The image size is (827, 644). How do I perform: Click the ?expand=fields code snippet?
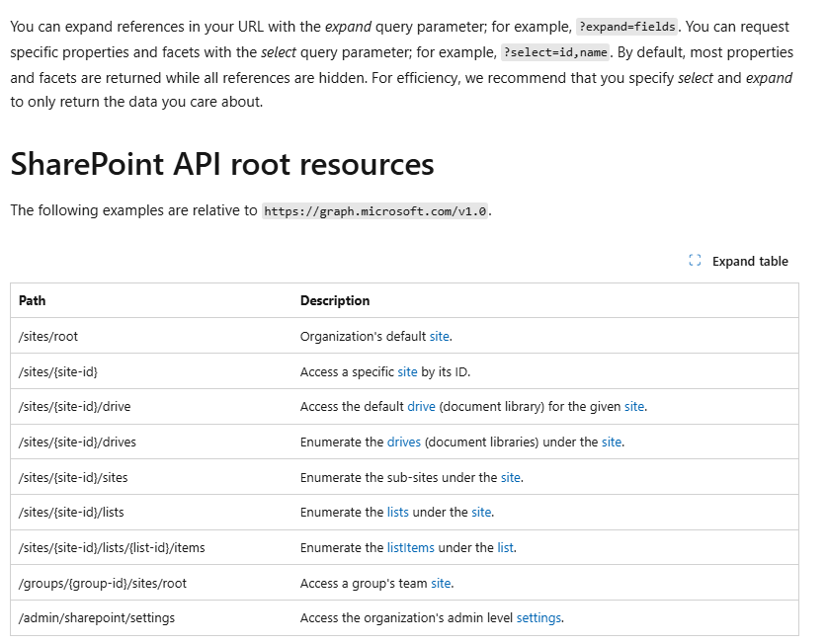coord(626,27)
